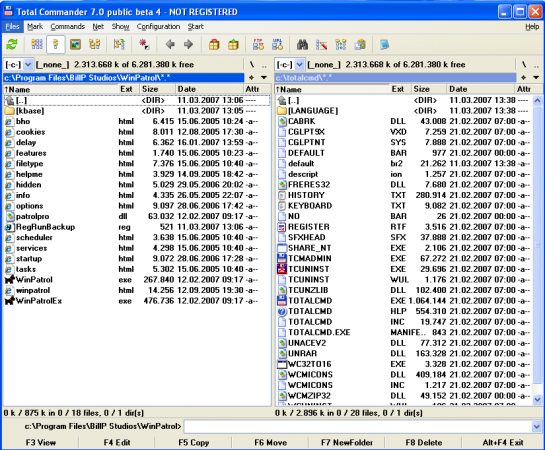This screenshot has width=545, height=450.
Task: Click the kbase folder icon
Action: [x=9, y=111]
